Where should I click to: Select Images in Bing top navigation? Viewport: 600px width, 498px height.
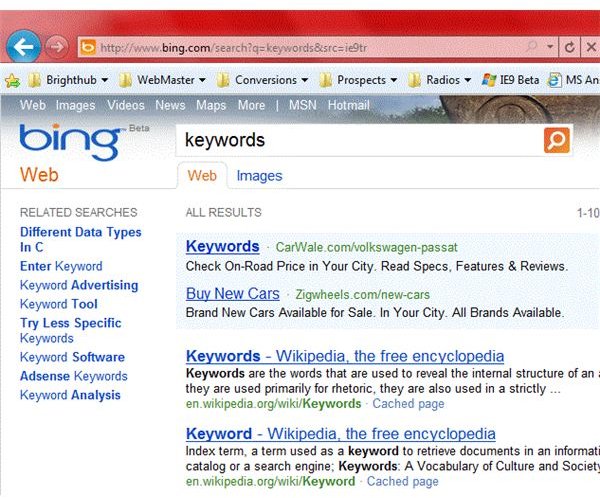75,105
